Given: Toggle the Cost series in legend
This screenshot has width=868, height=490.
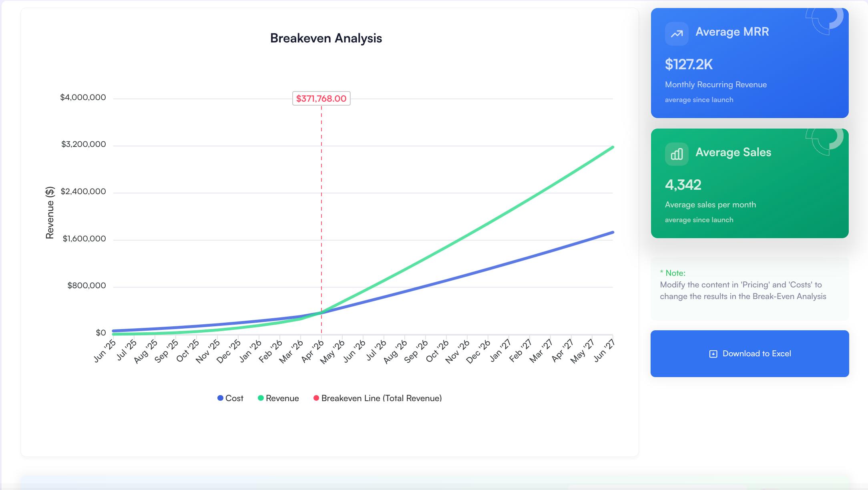Looking at the screenshot, I should coord(234,398).
